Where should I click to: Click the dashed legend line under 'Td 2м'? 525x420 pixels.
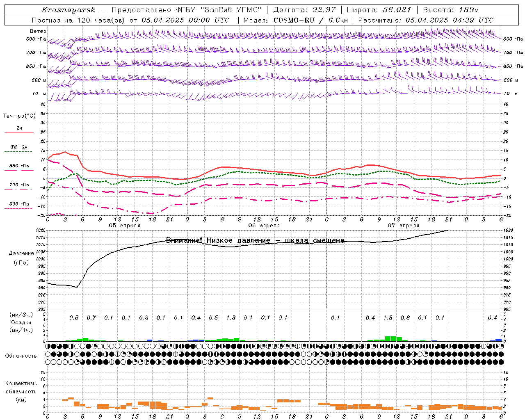(18, 152)
